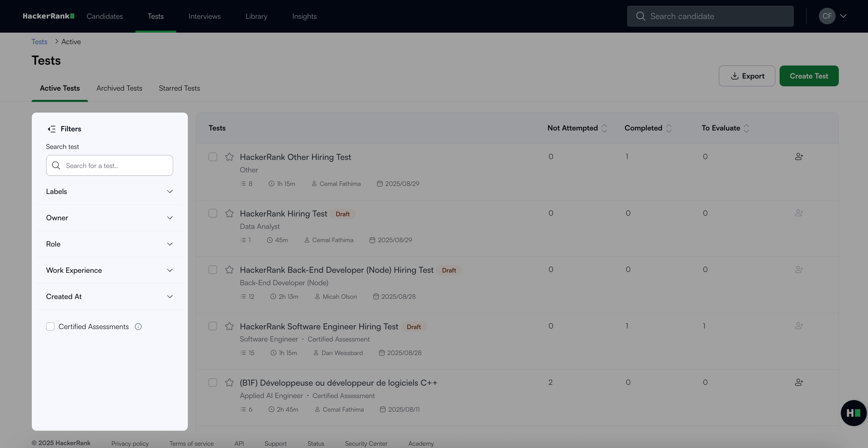Switch to Archived Tests tab

119,88
